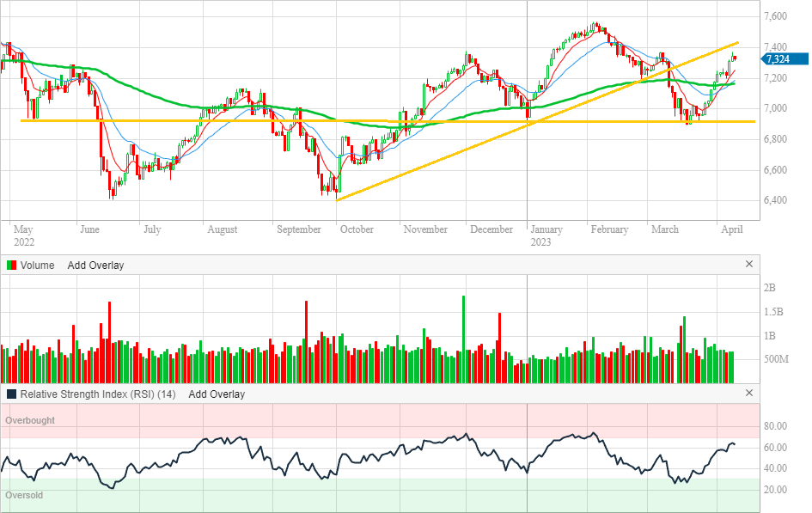Add Overlay to the RSI panel
The height and width of the screenshot is (513, 812).
tap(217, 394)
